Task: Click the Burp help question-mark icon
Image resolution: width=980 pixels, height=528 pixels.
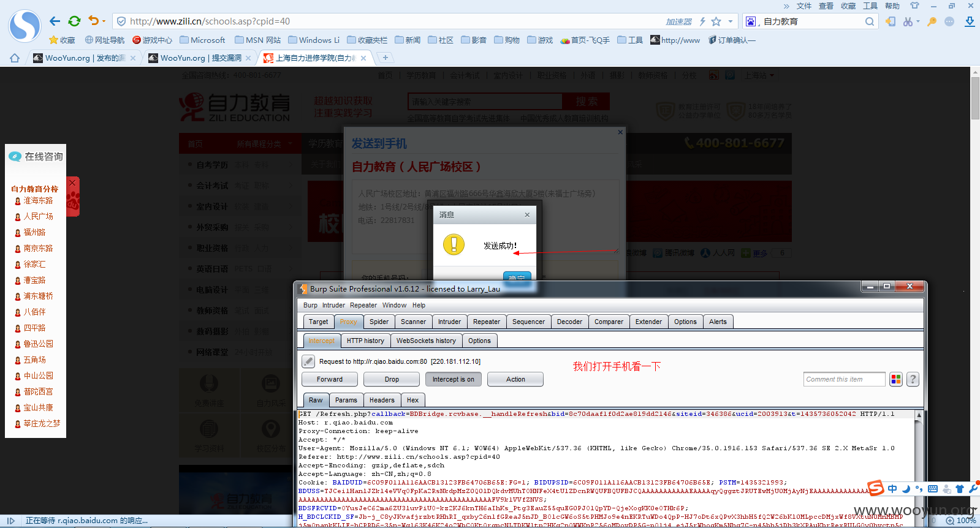Action: pos(913,379)
